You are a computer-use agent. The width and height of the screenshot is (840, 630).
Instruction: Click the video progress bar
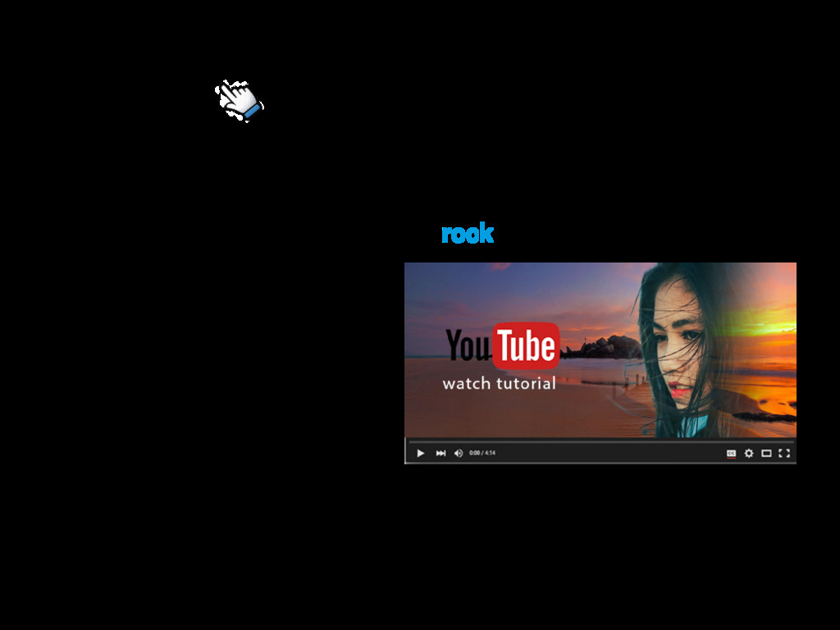600,442
